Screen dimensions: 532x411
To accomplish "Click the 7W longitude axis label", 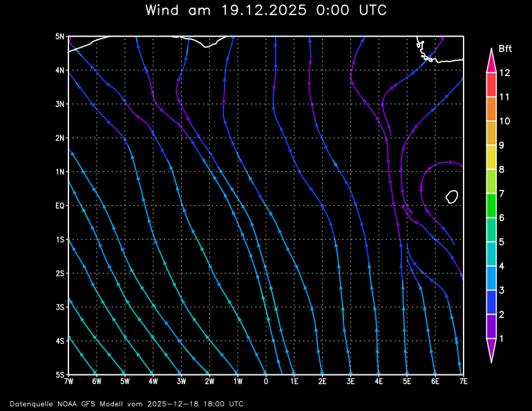I will [68, 381].
